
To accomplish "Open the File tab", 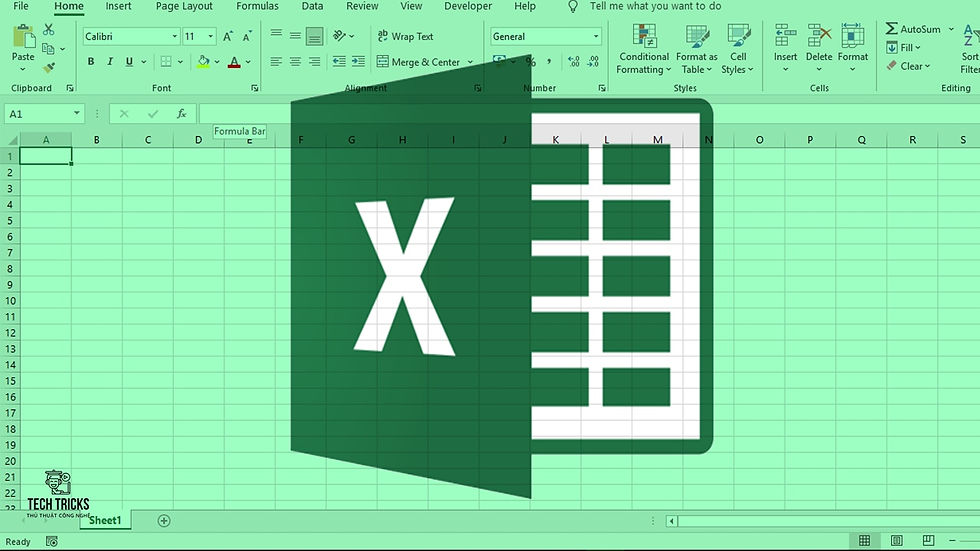I will point(21,6).
